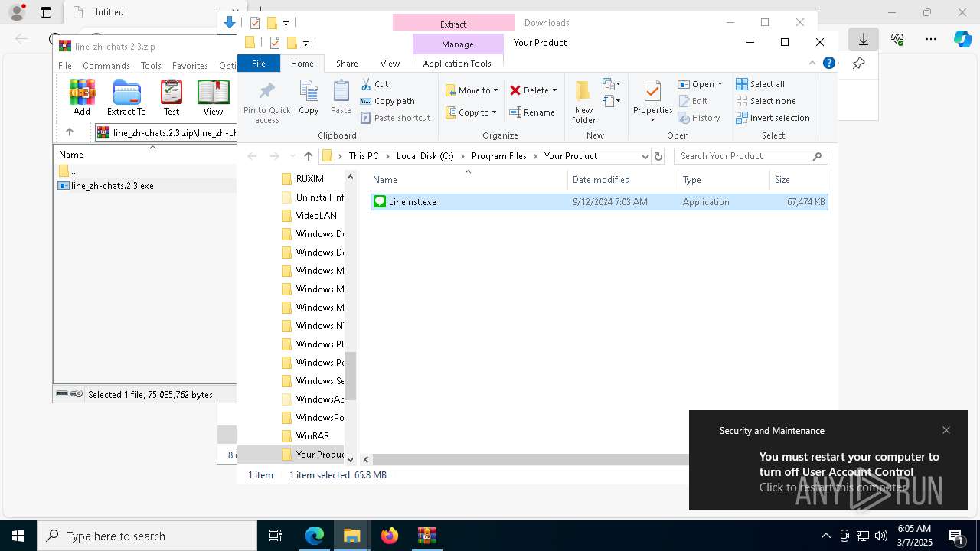Click the Explorer Help question icon
Viewport: 980px width, 551px height.
828,64
